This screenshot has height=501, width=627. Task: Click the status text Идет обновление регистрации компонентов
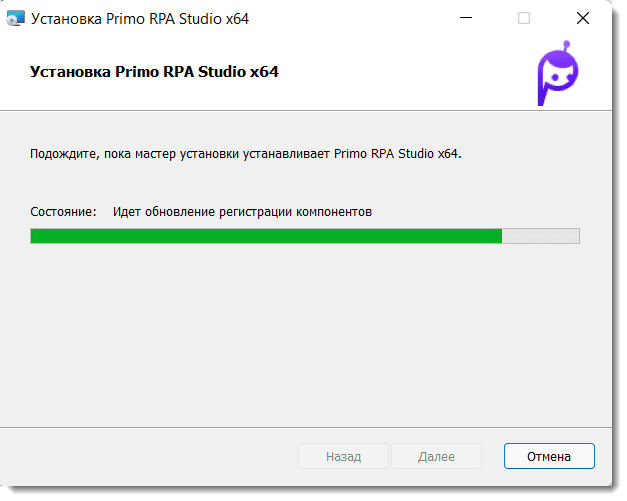[242, 212]
